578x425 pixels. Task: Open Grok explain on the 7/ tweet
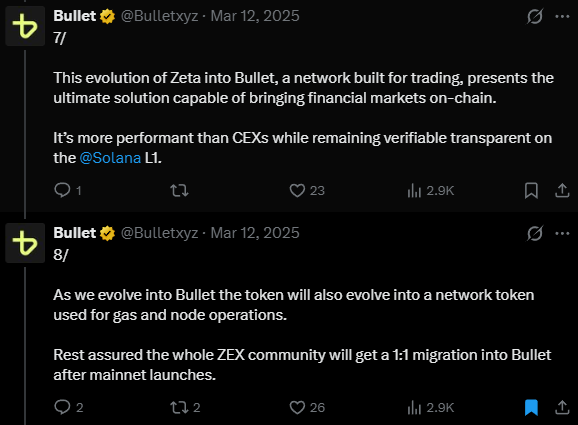(x=535, y=16)
